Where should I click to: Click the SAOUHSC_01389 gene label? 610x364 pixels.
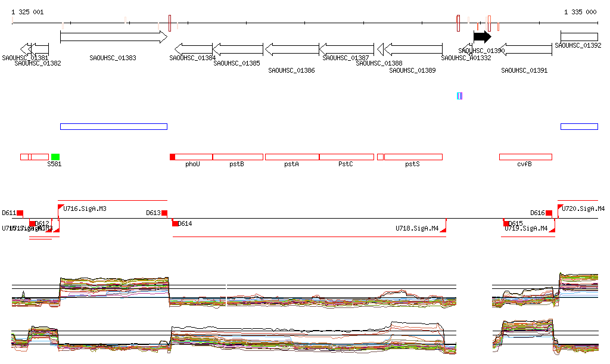coord(412,70)
